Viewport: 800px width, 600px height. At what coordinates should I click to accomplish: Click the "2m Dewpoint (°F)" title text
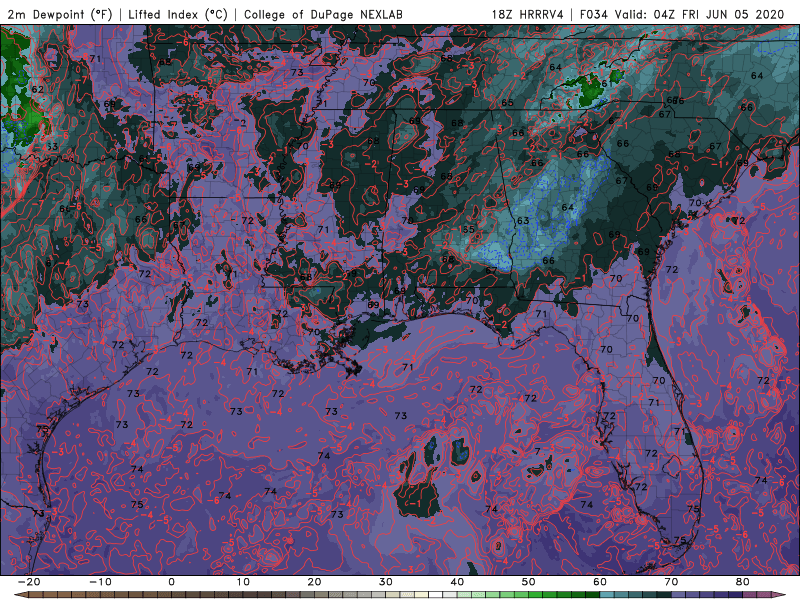coord(60,14)
